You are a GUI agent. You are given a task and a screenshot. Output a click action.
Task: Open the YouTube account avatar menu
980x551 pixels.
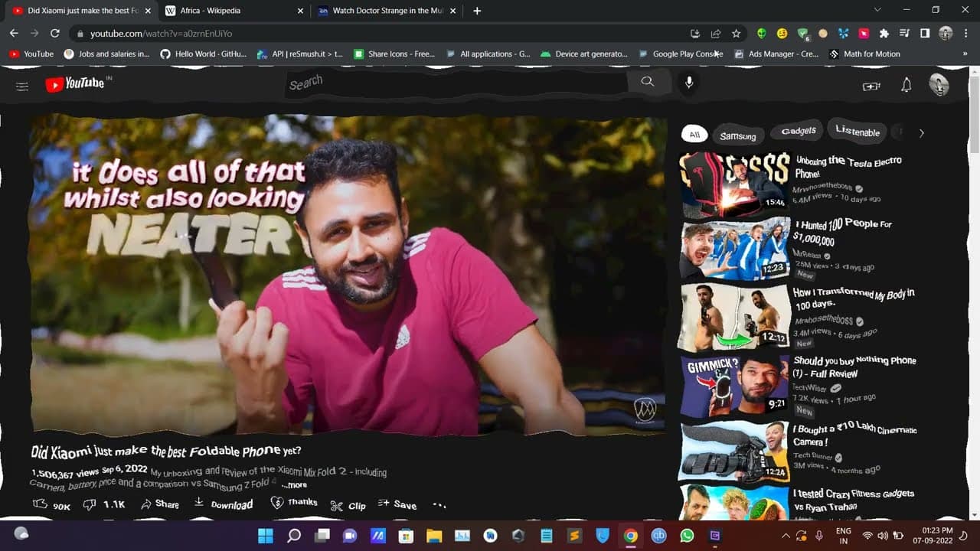click(939, 85)
